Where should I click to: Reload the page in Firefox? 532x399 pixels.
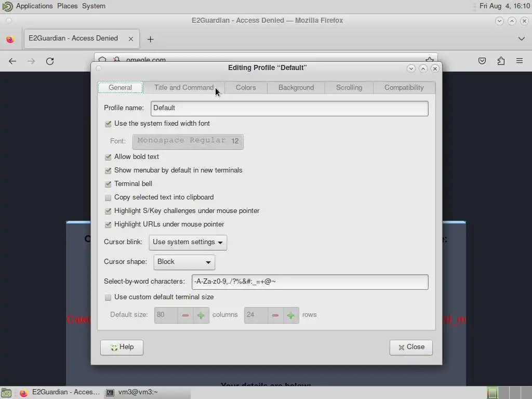tap(50, 61)
